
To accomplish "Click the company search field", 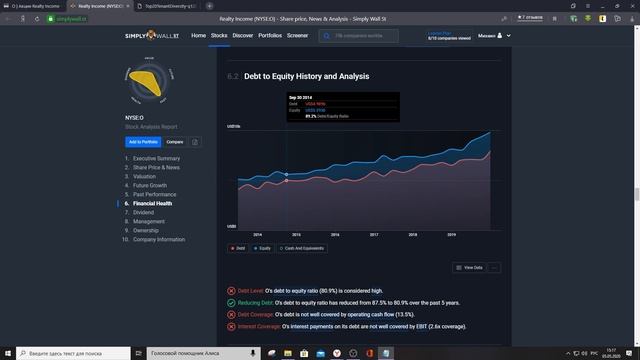I will [358, 36].
